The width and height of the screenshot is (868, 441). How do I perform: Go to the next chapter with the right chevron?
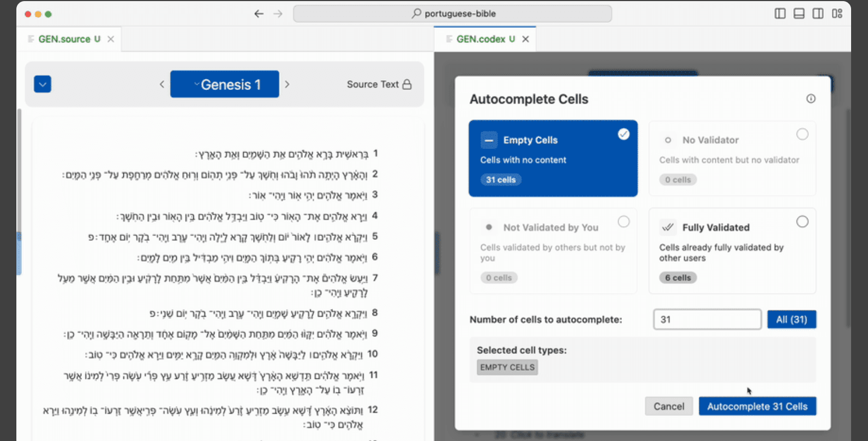287,84
